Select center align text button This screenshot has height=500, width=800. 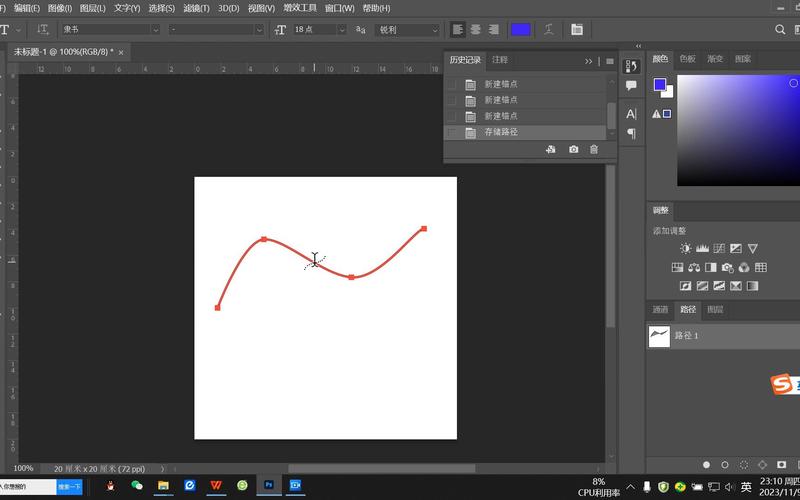coord(475,30)
